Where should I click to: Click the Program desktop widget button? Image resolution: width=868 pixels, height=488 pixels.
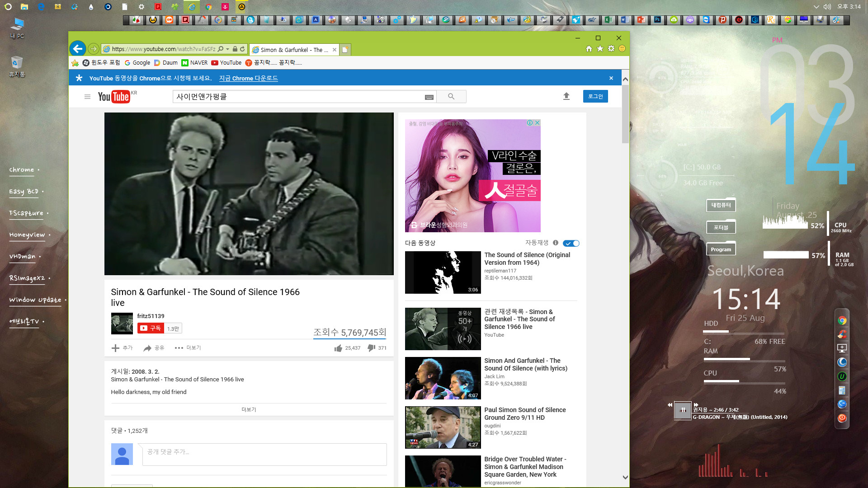tap(721, 249)
